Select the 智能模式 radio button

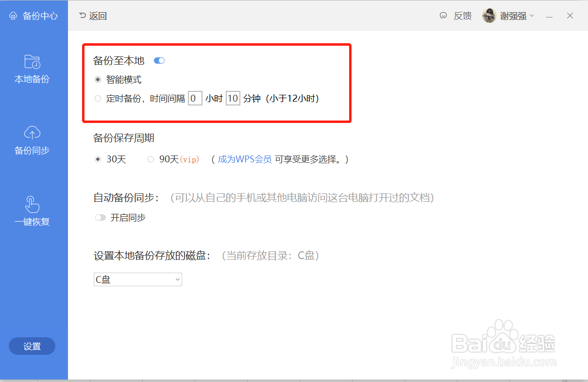click(x=98, y=79)
